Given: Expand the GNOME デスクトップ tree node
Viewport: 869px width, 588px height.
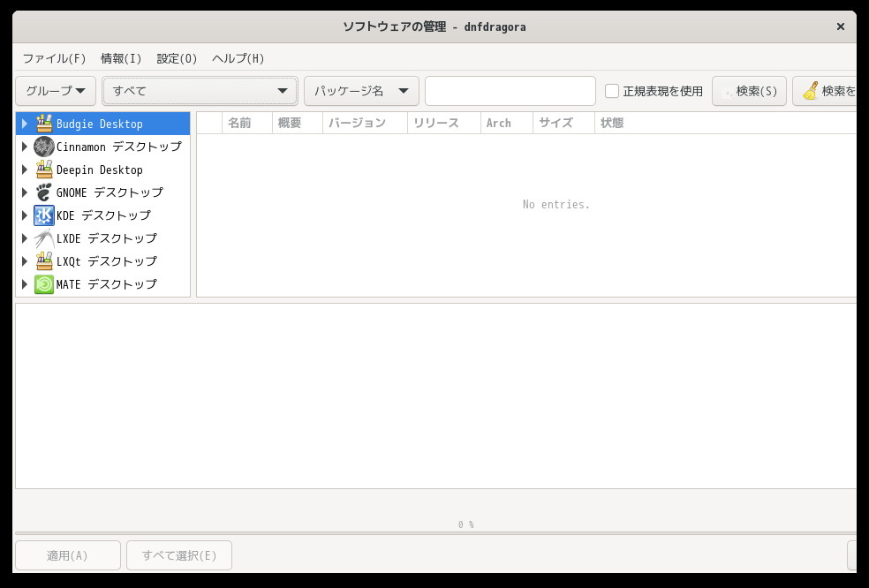Looking at the screenshot, I should tap(25, 192).
